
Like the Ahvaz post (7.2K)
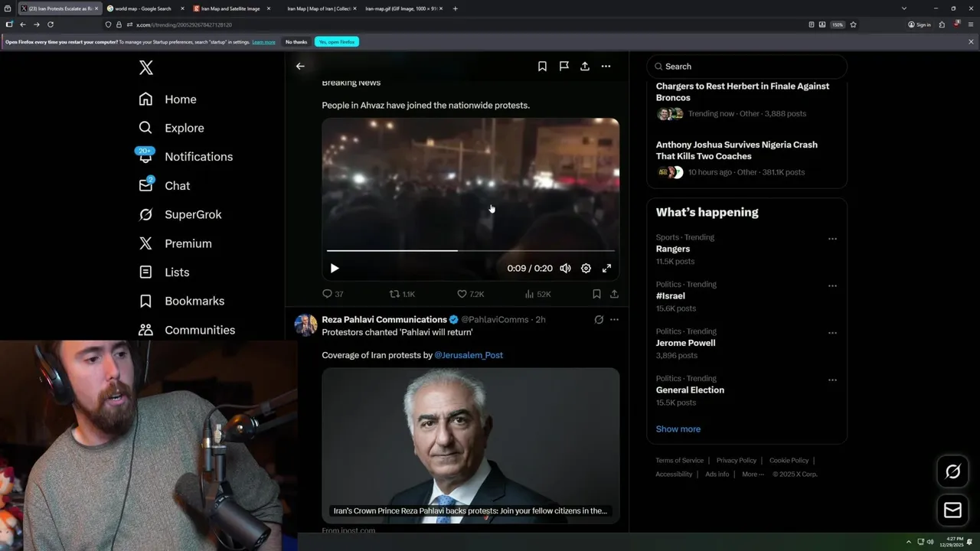(470, 294)
